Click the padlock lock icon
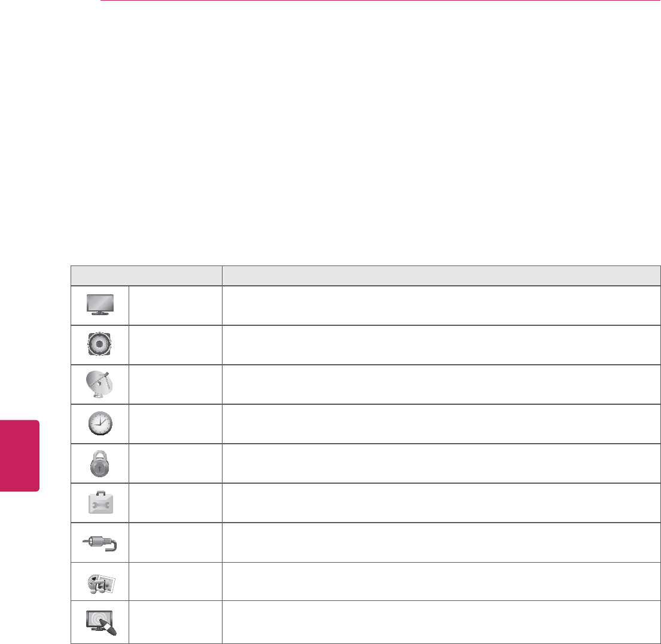 [x=100, y=463]
